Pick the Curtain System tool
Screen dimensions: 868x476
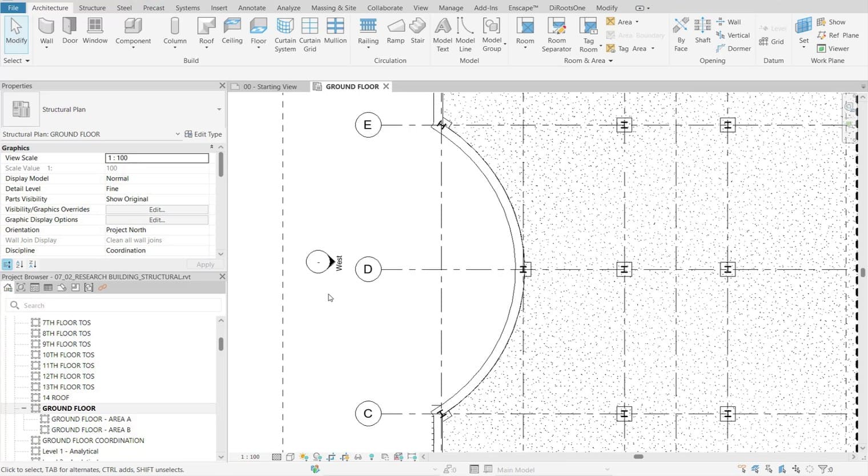(x=285, y=34)
